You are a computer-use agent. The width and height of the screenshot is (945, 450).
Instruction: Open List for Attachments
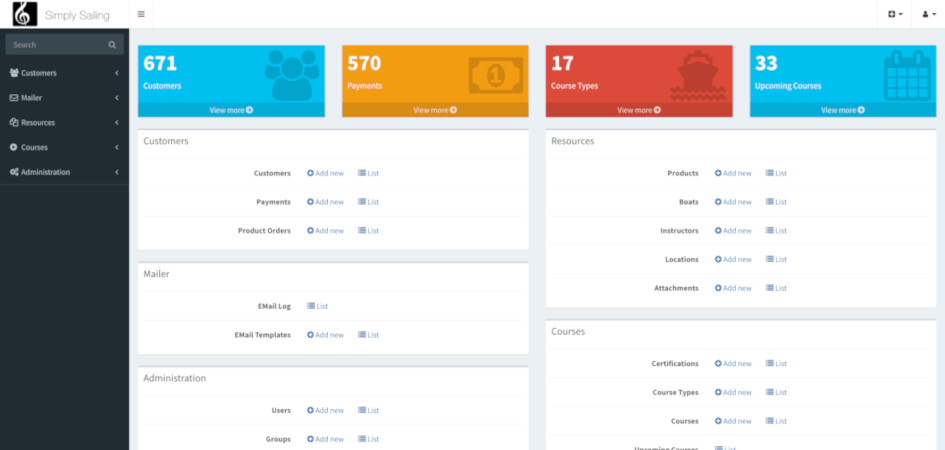coord(776,288)
